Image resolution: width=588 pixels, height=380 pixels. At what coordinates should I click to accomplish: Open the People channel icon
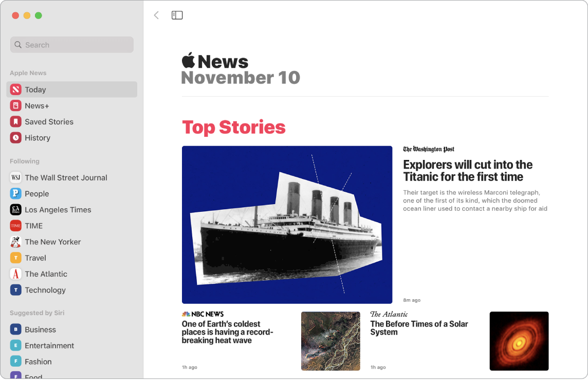point(15,193)
